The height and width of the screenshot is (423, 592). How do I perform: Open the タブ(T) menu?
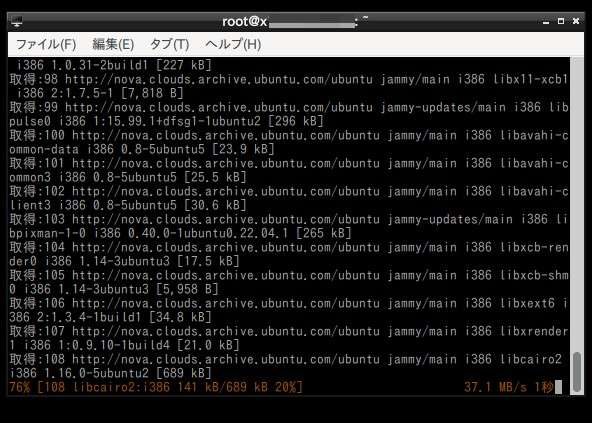169,44
